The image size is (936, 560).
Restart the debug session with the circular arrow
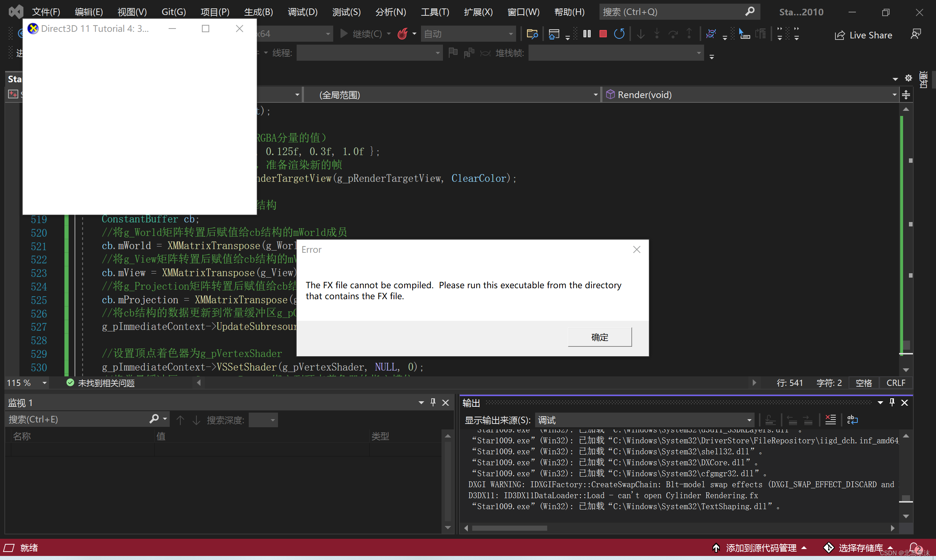619,34
